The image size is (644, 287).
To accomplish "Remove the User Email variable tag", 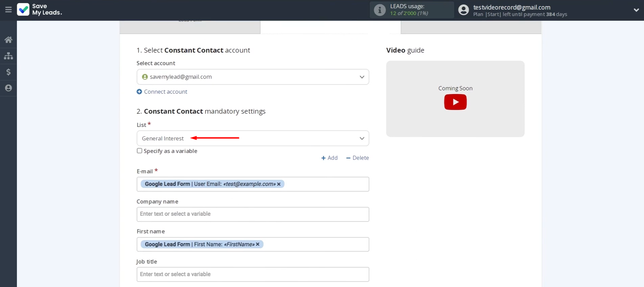I will [x=279, y=184].
